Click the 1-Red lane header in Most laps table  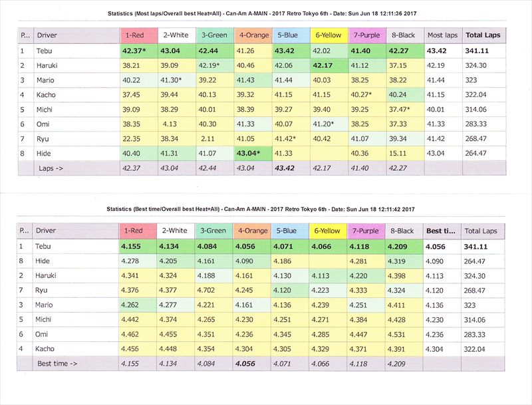[x=138, y=34]
